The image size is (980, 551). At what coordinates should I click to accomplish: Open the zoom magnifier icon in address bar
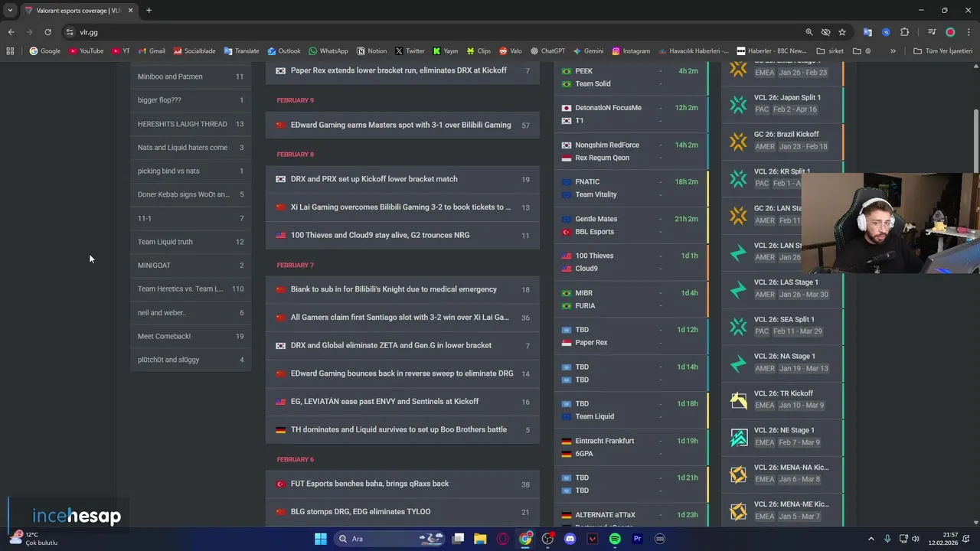point(809,32)
